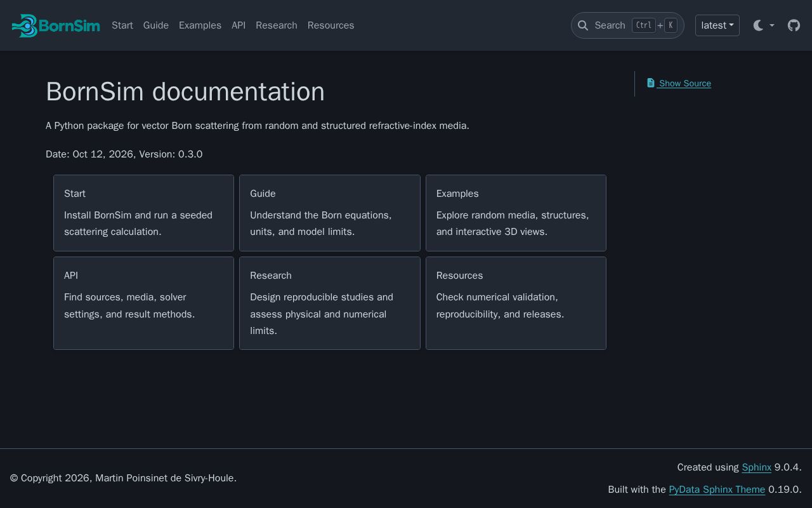This screenshot has height=508, width=812.
Task: Follow the PyData Sphinx Theme link
Action: click(717, 490)
